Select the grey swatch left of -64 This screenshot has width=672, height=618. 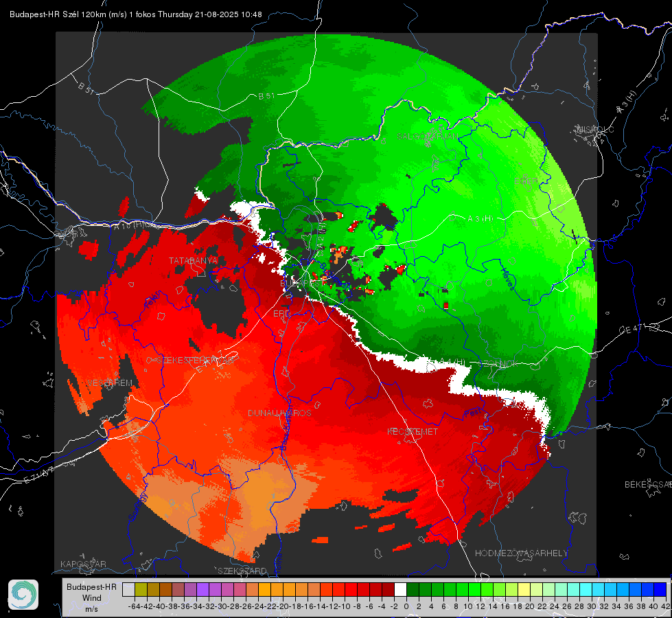[128, 589]
